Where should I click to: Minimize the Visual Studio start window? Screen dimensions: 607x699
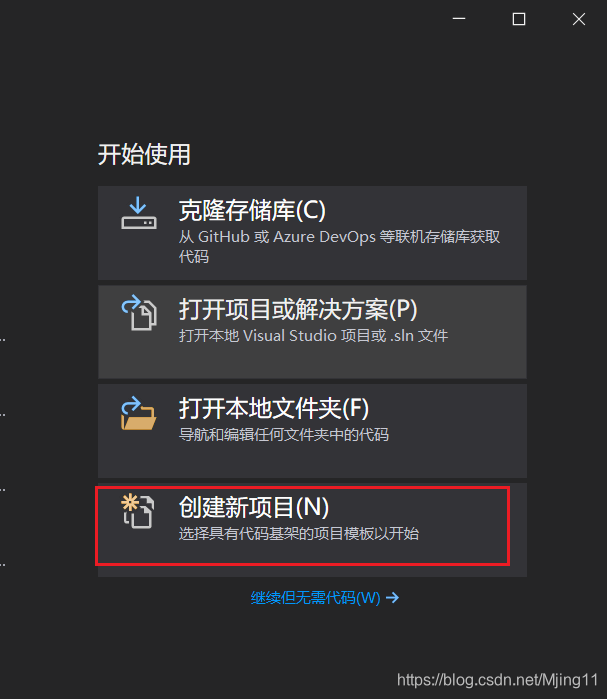pos(459,19)
